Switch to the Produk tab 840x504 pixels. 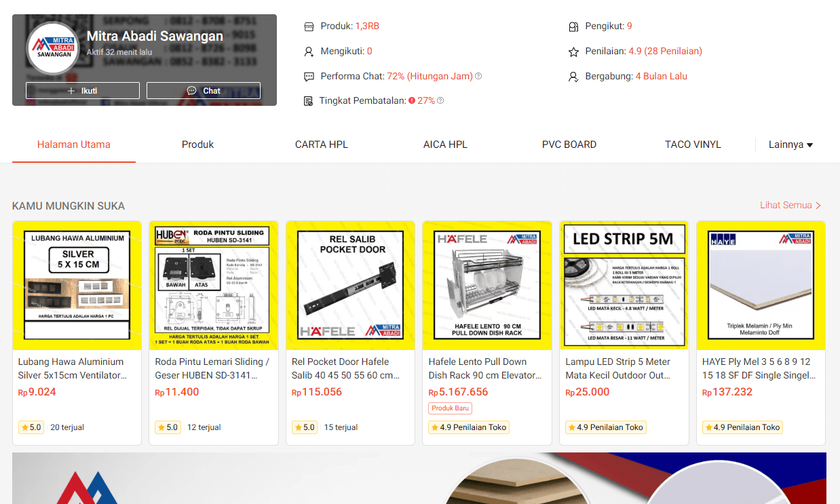tap(197, 144)
